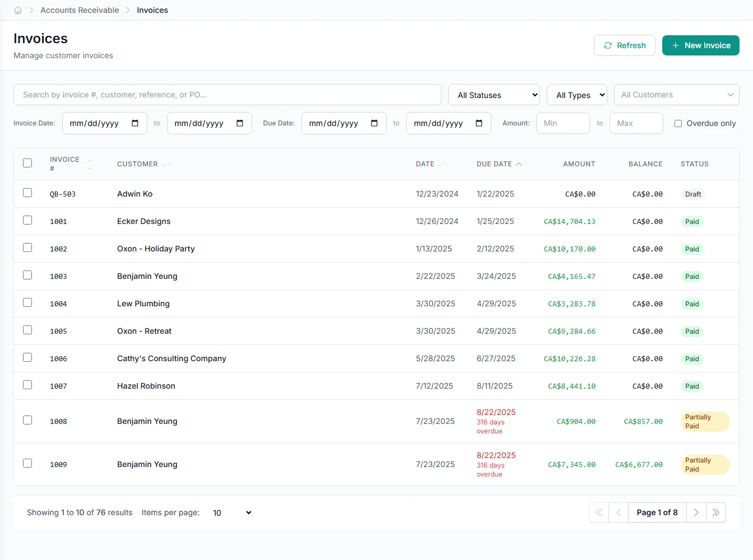This screenshot has width=753, height=560.
Task: Check the box for invoice 1002
Action: pyautogui.click(x=27, y=248)
